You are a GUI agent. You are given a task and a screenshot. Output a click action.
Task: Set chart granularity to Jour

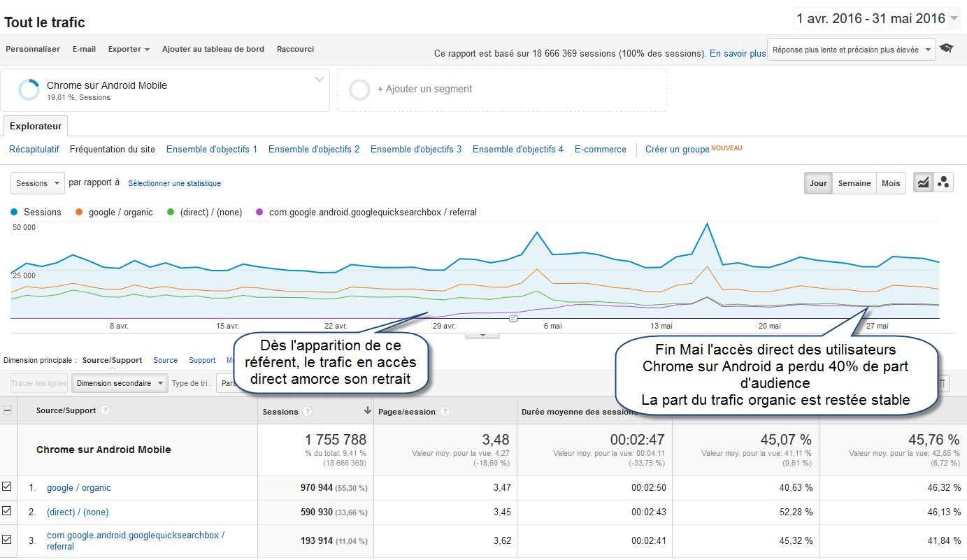coord(818,183)
